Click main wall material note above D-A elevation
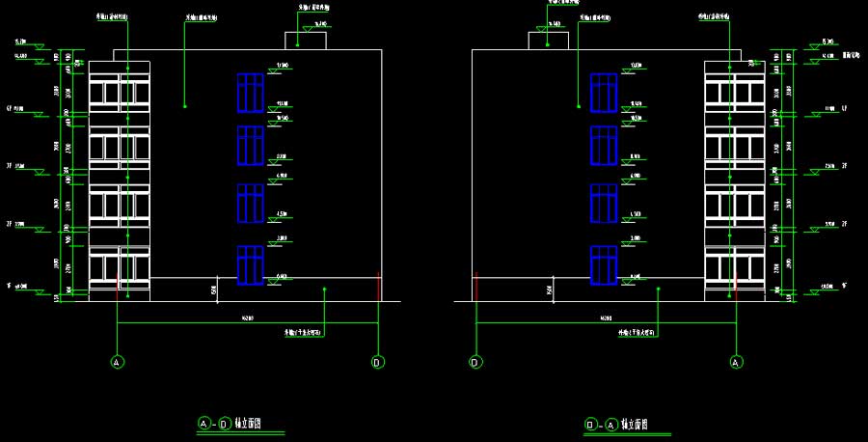Screen dimensions: 868x442 (595, 17)
